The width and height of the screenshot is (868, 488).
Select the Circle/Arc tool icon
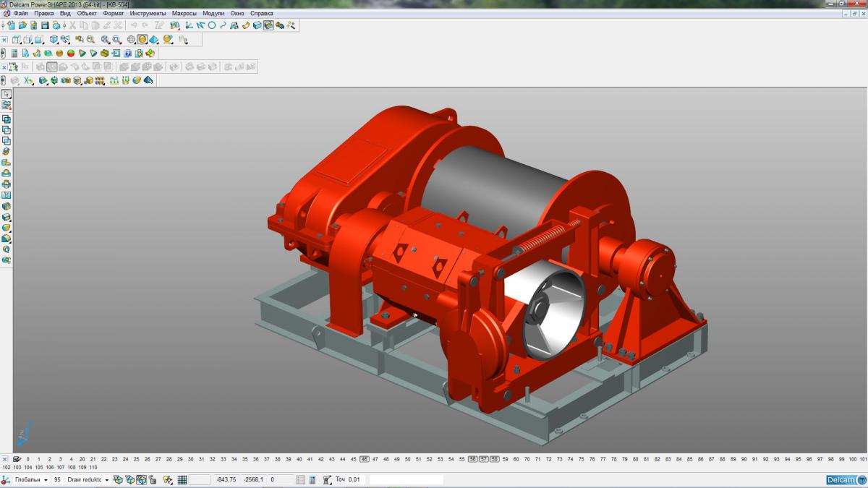[x=212, y=25]
